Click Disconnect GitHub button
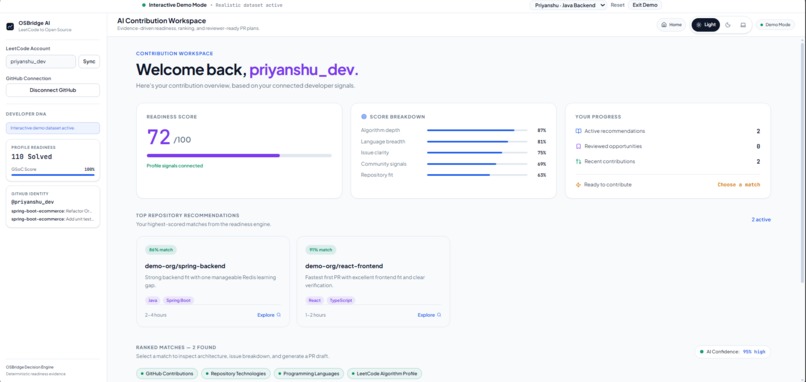The width and height of the screenshot is (806, 382). coord(52,90)
